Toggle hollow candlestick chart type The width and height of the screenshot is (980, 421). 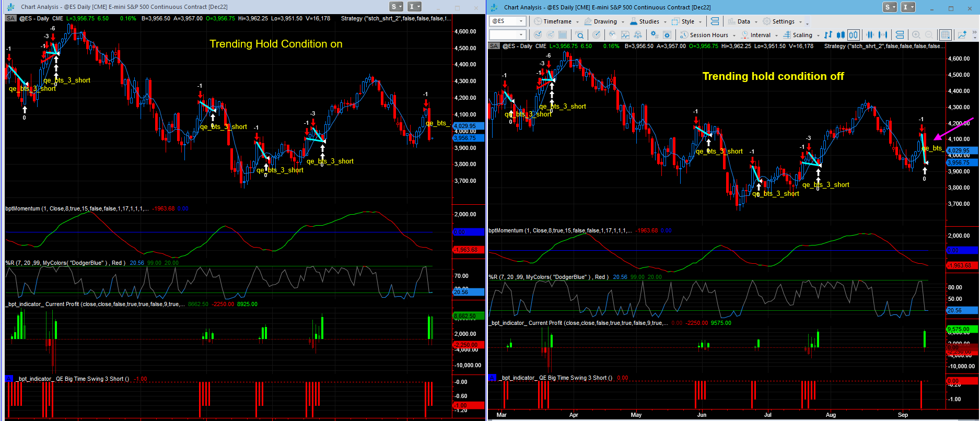(x=853, y=35)
